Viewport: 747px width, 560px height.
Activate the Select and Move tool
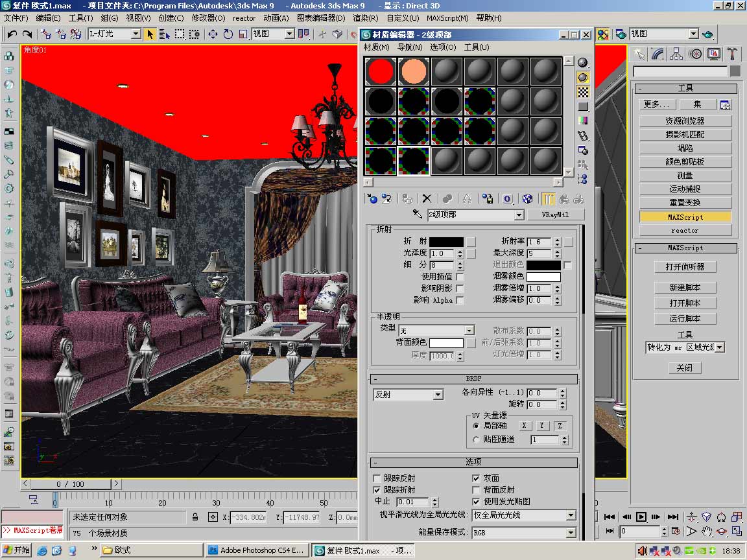pyautogui.click(x=213, y=34)
